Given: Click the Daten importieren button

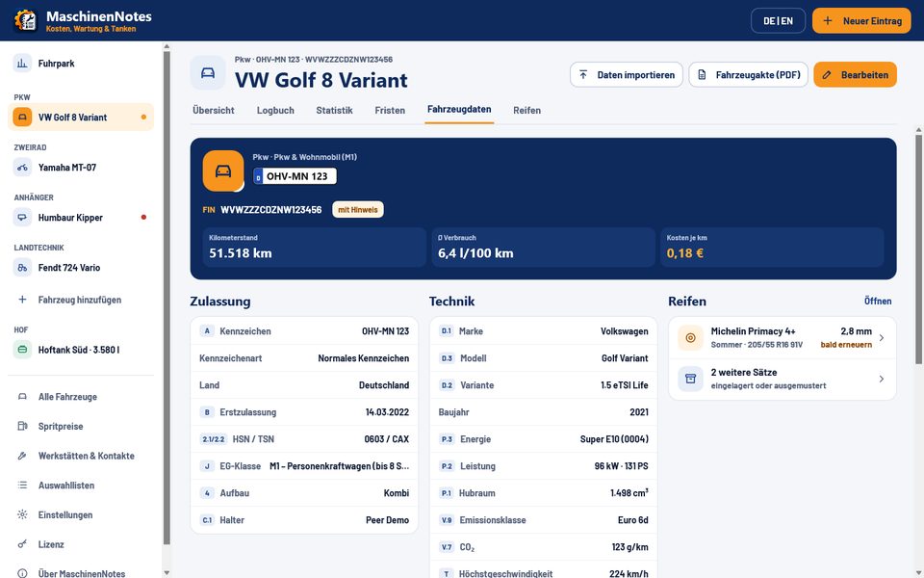Looking at the screenshot, I should pos(627,75).
